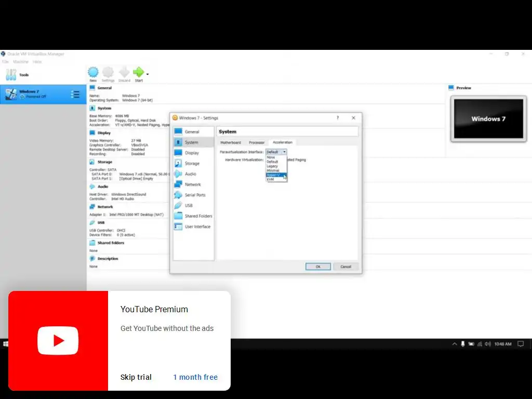Choose KVM in the paravirtualization list
Screen dimensions: 532x399
[x=276, y=179]
